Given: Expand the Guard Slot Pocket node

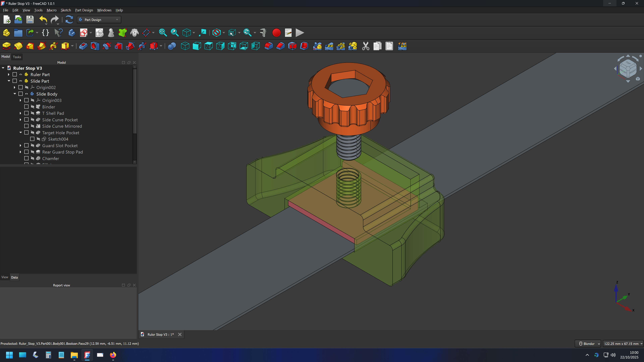Looking at the screenshot, I should tap(20, 145).
